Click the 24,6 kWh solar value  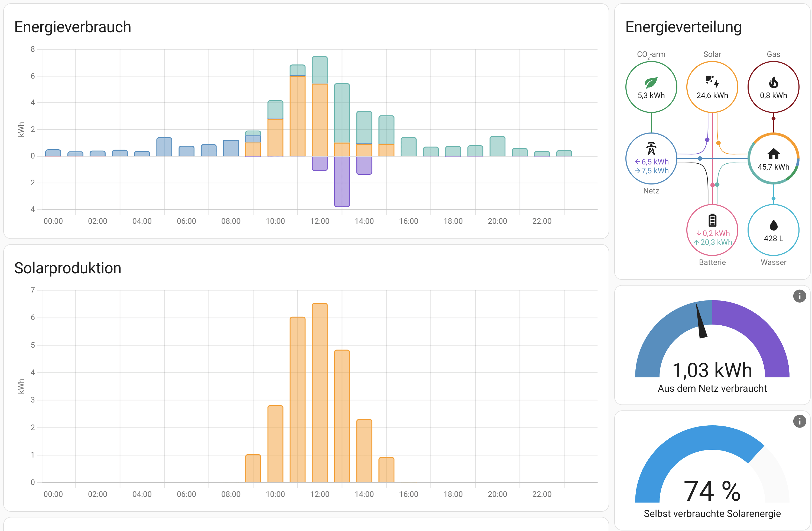tap(712, 96)
